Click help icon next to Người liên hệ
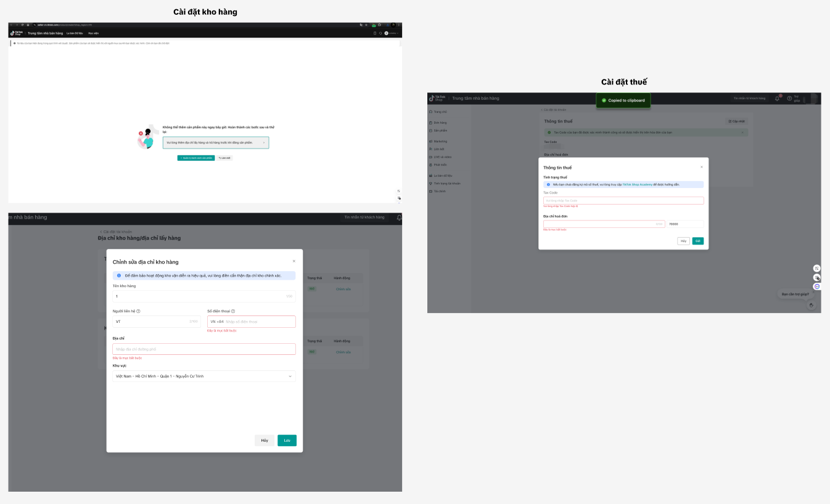The width and height of the screenshot is (830, 504). point(138,311)
